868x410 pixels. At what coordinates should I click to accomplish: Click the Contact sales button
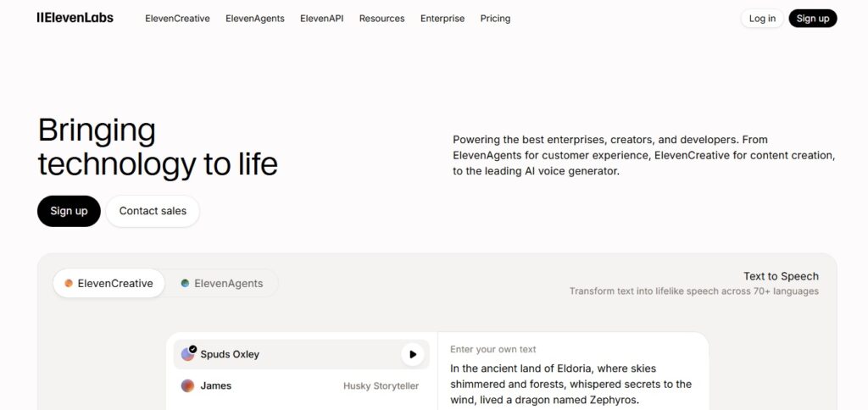(153, 211)
